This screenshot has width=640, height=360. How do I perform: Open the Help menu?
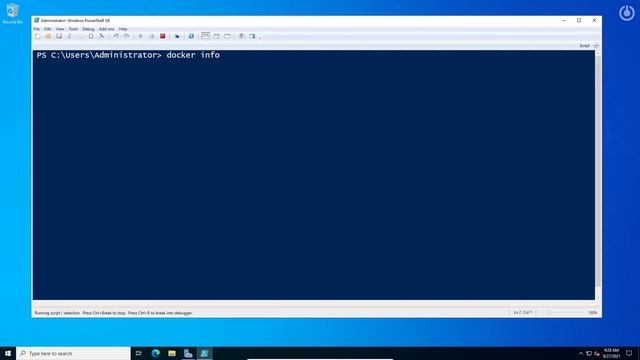(x=122, y=29)
